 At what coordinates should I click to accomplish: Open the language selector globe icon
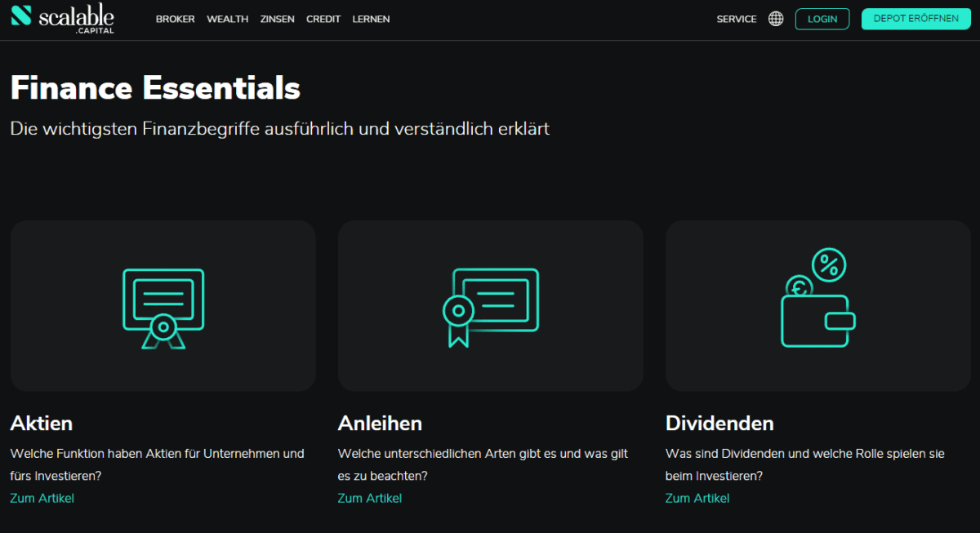coord(775,18)
